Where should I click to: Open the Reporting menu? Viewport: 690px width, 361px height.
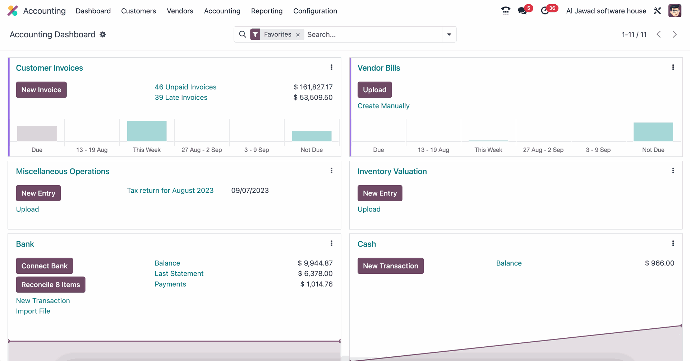point(267,11)
